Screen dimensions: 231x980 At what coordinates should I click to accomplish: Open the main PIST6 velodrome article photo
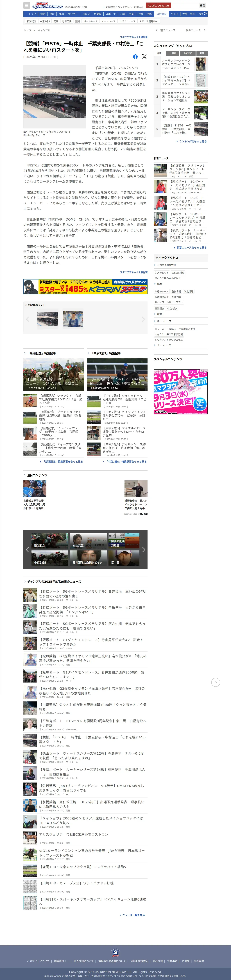[55, 97]
